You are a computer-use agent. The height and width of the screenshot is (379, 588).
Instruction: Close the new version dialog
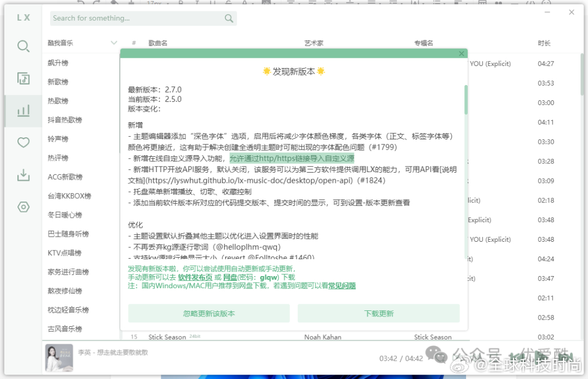[461, 54]
